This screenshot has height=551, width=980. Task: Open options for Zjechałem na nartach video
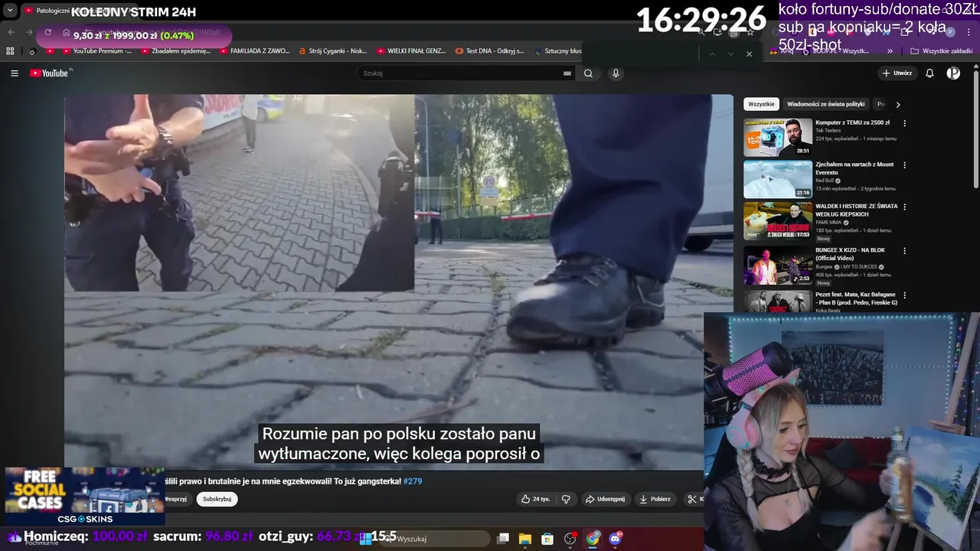905,165
